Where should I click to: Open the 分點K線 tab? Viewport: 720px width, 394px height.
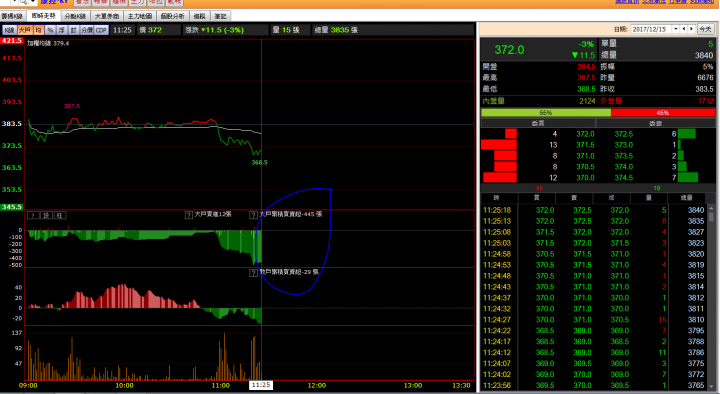tap(75, 16)
